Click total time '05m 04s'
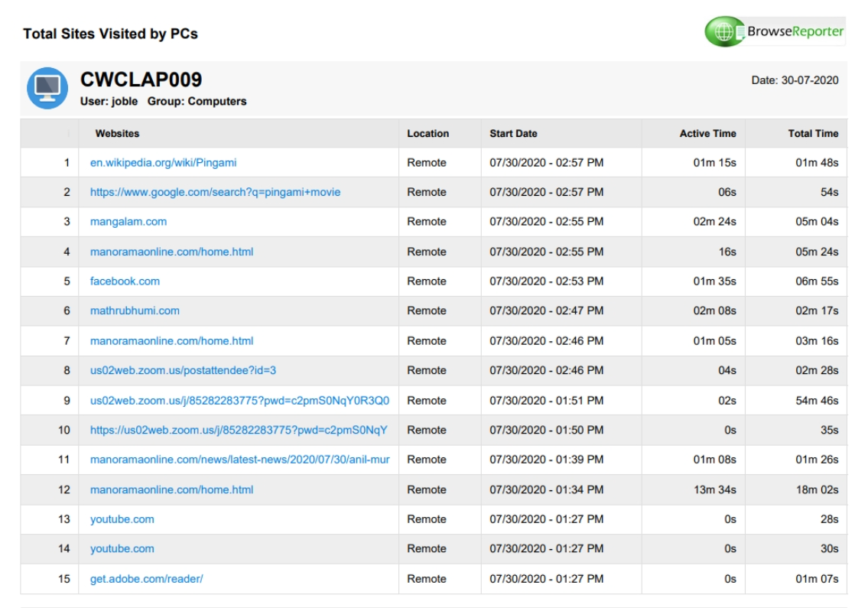 pos(817,222)
